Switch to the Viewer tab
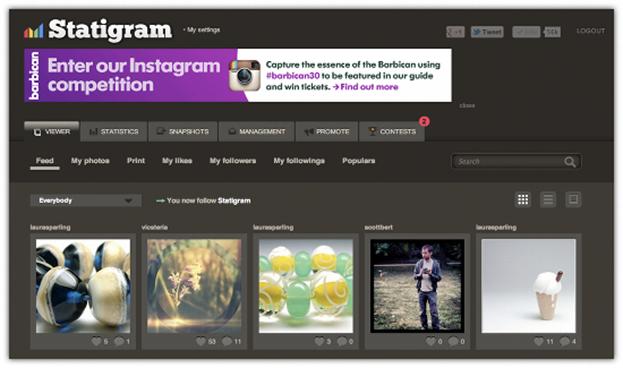 click(x=52, y=132)
